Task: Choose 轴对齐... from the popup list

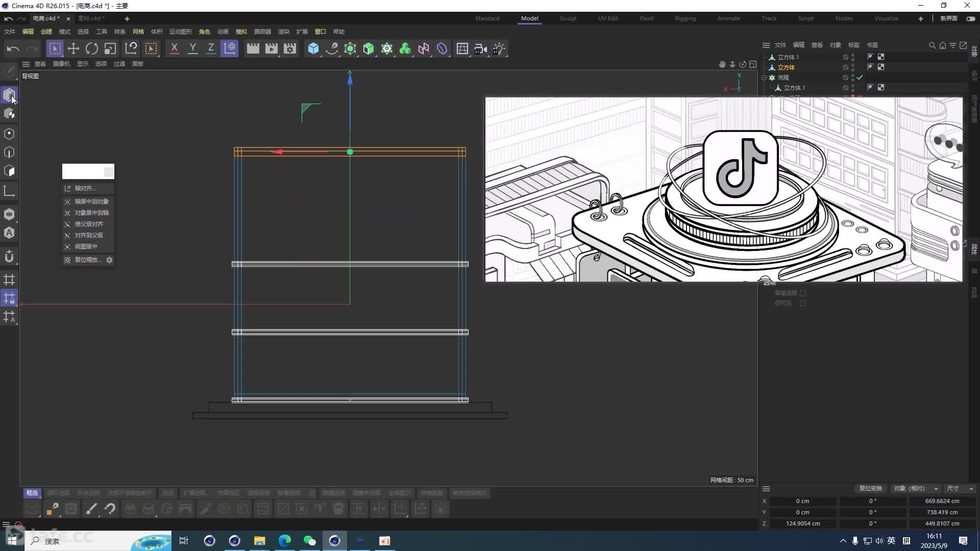Action: click(88, 188)
